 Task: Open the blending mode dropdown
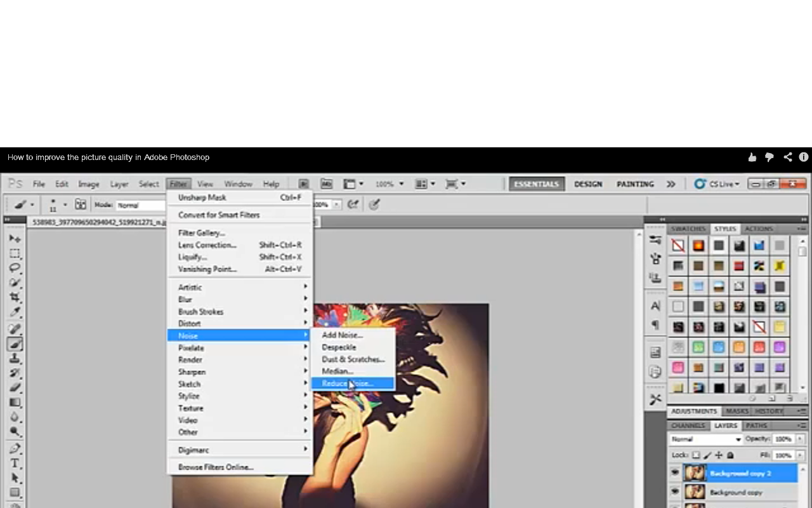click(705, 439)
